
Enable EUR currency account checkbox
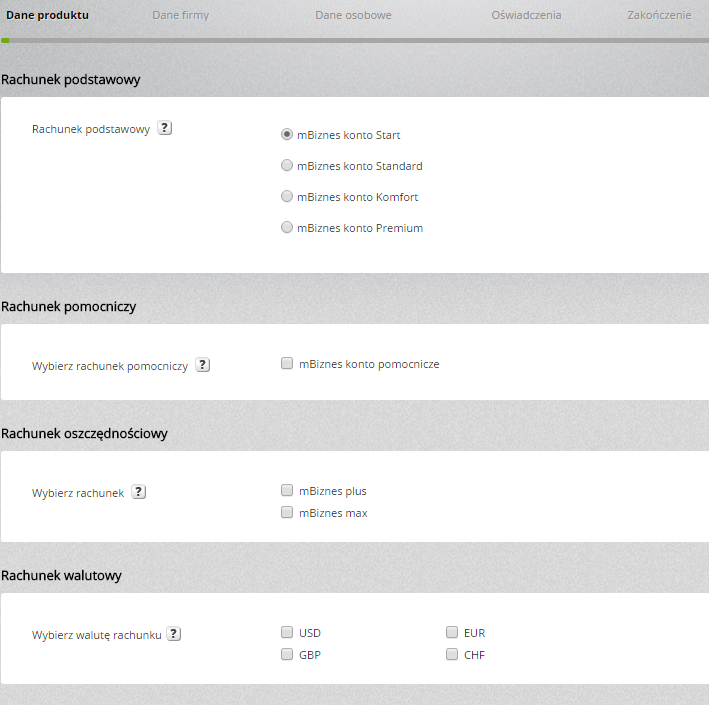[452, 632]
